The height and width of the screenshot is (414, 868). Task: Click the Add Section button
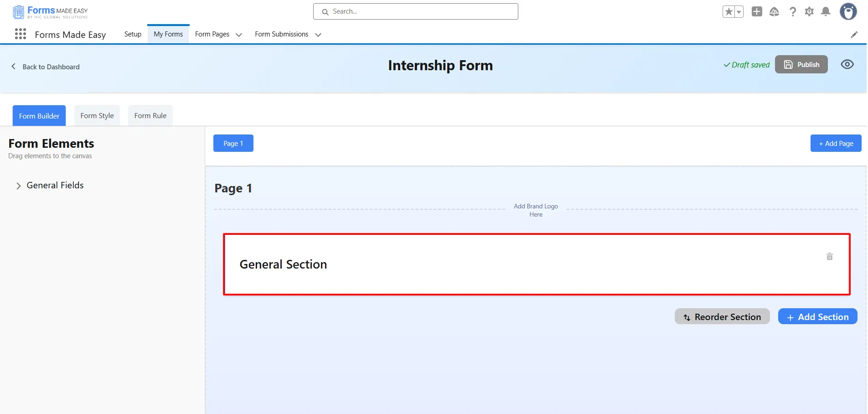(817, 317)
